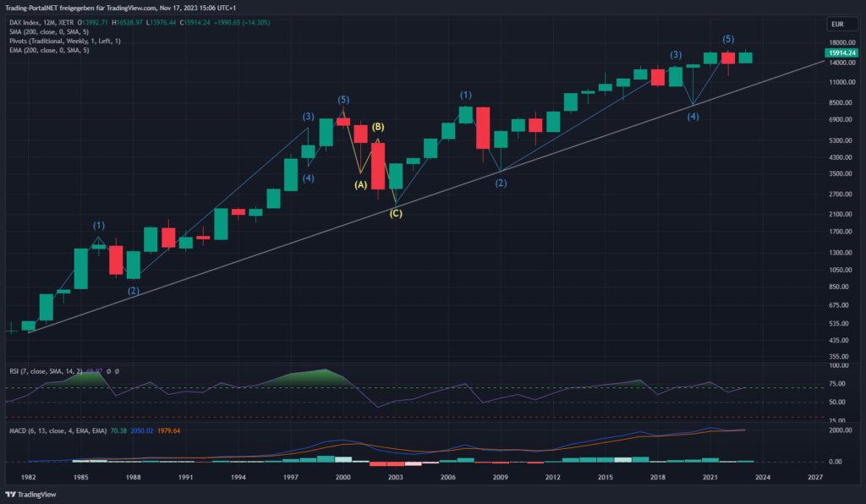Image resolution: width=866 pixels, height=504 pixels.
Task: Click the 1991 year label on the time axis
Action: pyautogui.click(x=185, y=477)
